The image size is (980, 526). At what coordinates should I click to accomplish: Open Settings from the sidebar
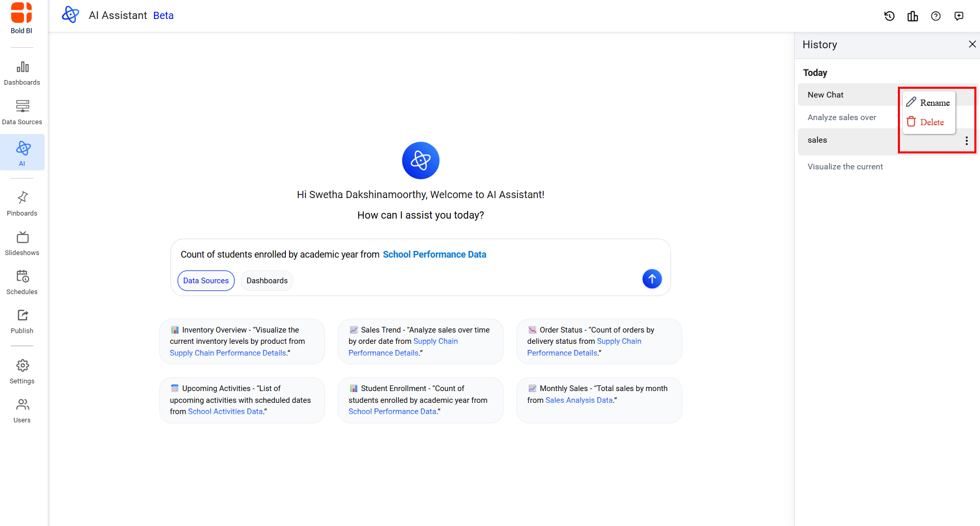22,372
